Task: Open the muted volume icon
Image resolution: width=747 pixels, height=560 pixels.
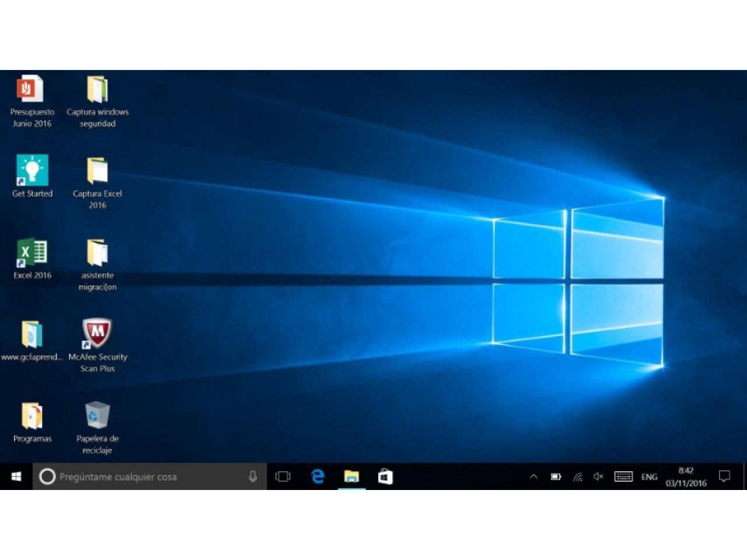Action: pyautogui.click(x=598, y=477)
